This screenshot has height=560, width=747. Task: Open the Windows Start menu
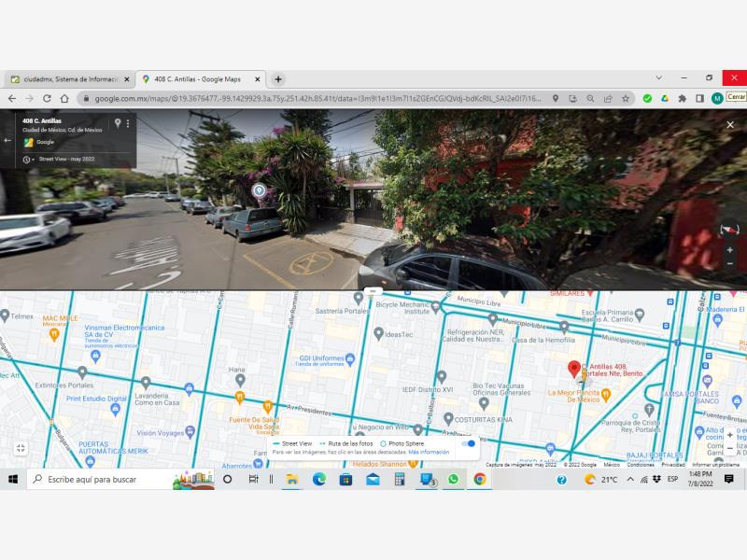(13, 479)
